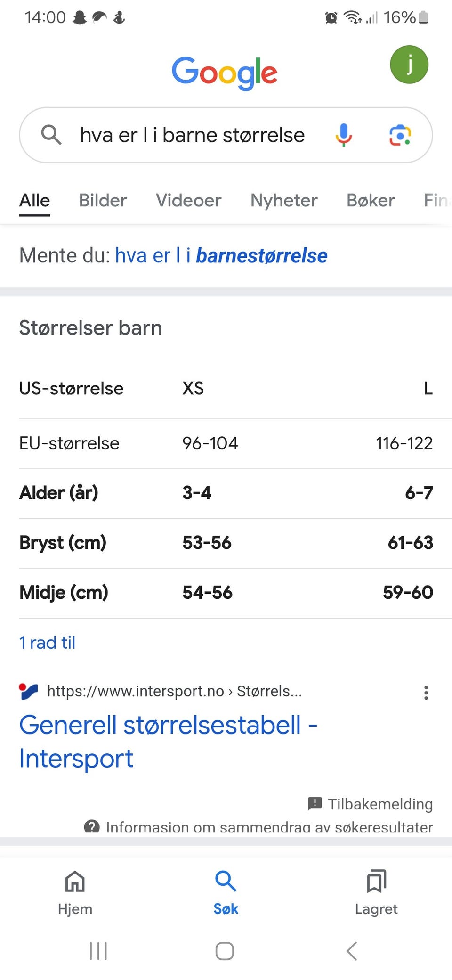
Task: Switch to Videoer tab
Action: [x=188, y=201]
